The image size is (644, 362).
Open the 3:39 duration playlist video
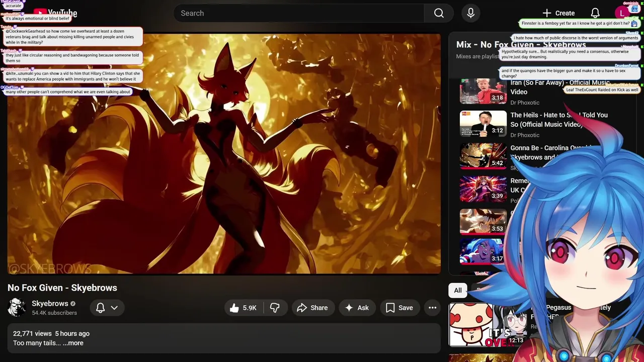coord(483,189)
